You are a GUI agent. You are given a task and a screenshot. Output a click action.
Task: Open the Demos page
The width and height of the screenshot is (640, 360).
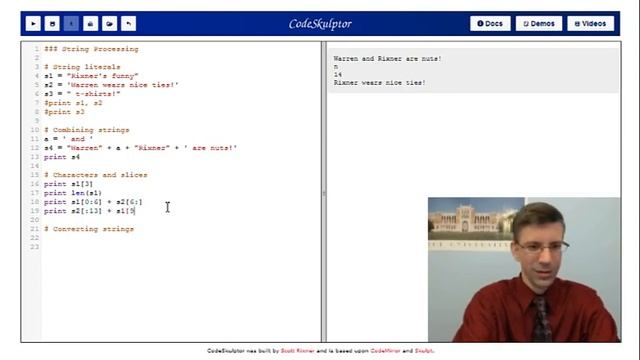pos(539,24)
